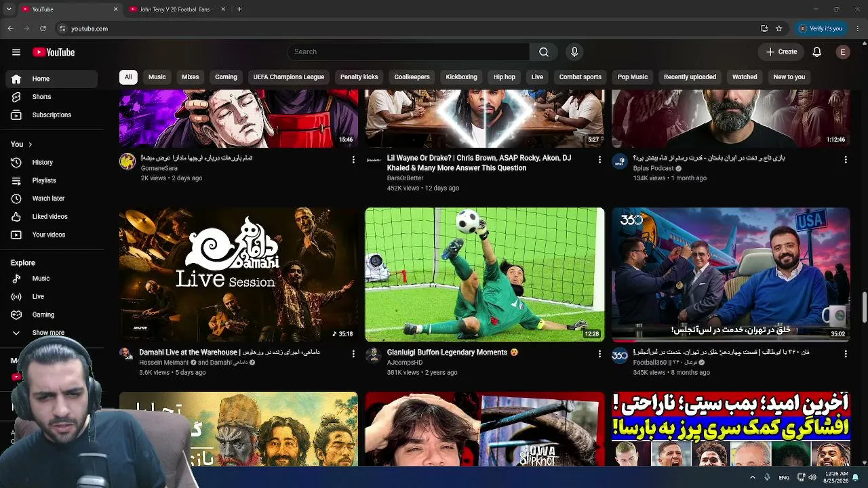Image resolution: width=868 pixels, height=488 pixels.
Task: Expand the You section chevron
Action: (30, 144)
